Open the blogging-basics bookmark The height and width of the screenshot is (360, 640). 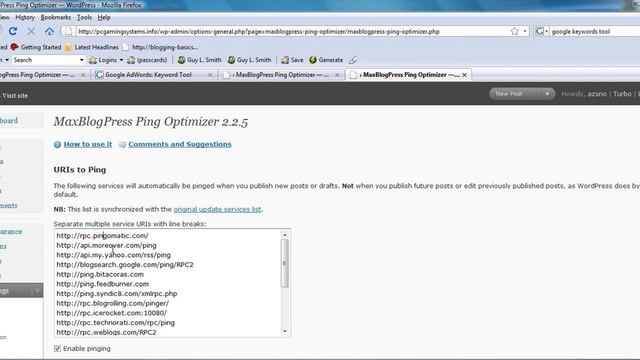point(160,47)
